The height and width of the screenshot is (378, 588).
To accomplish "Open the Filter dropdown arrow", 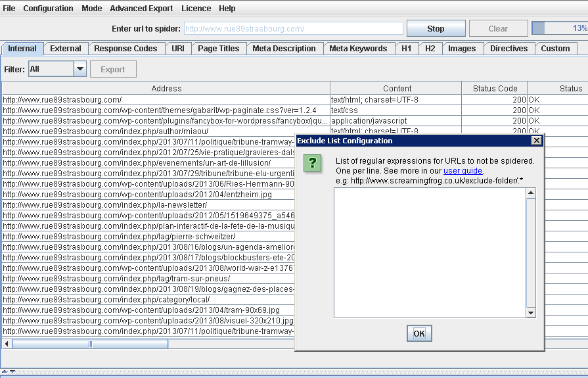I will (x=79, y=69).
